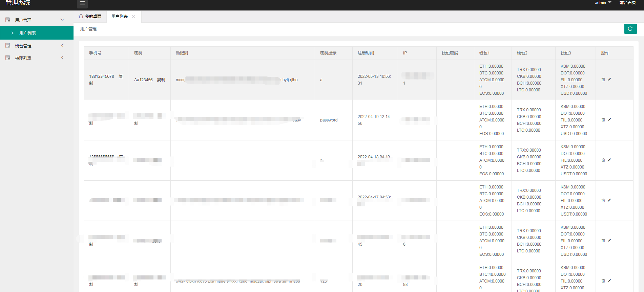Click the home icon on 我的桌面 tab
Screen dimensions: 644x292
point(81,16)
